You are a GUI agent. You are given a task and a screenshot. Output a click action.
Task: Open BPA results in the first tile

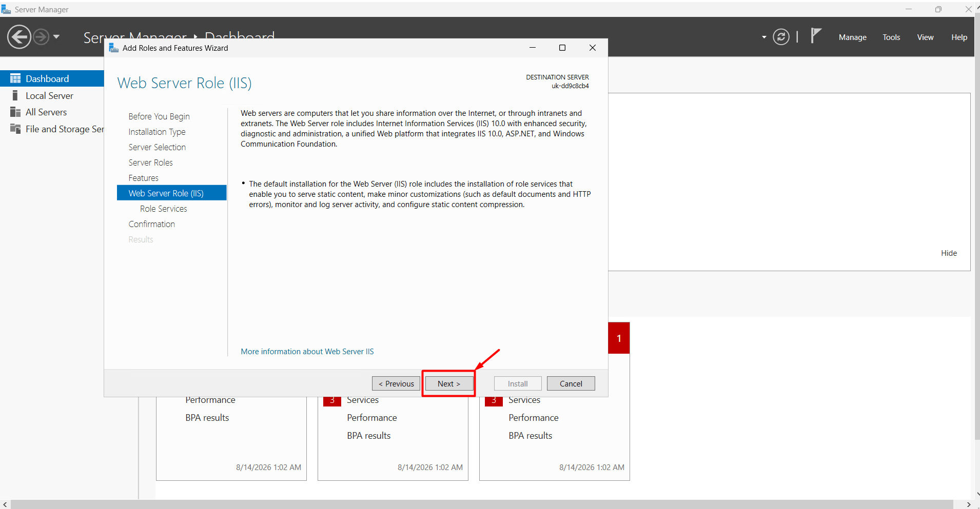[x=207, y=418]
